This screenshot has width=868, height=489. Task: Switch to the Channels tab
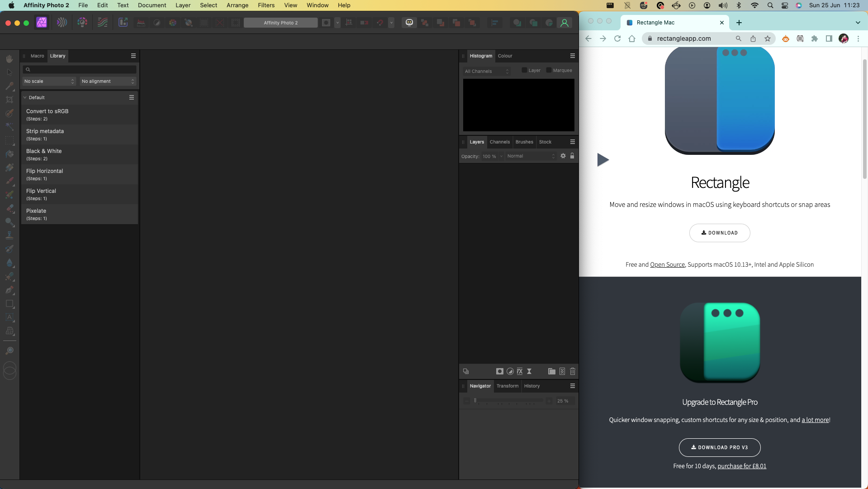(x=500, y=142)
